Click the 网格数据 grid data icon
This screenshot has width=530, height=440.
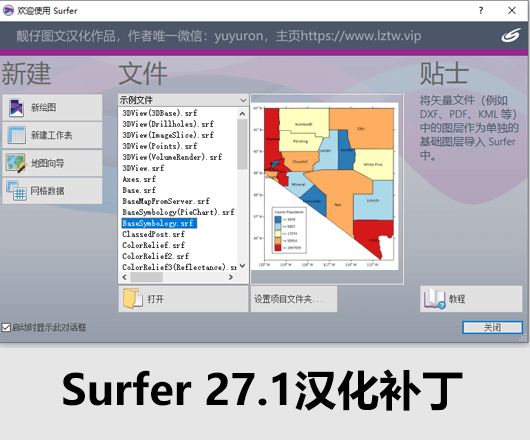point(16,191)
